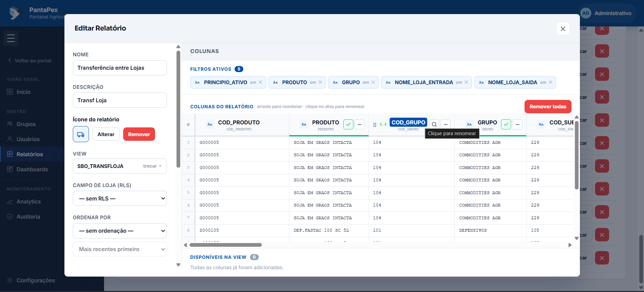Click the Nome input field

pos(120,68)
